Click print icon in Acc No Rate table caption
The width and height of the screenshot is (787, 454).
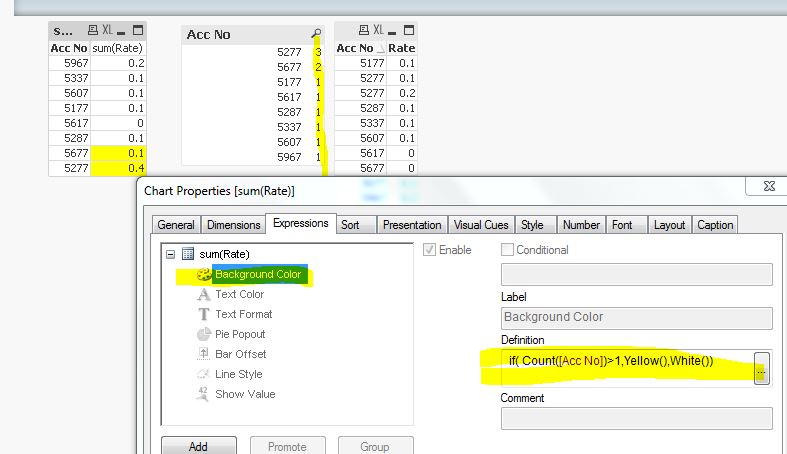(364, 31)
